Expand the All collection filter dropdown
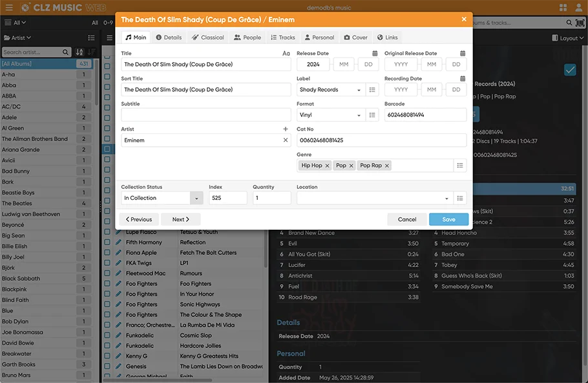 (16, 23)
